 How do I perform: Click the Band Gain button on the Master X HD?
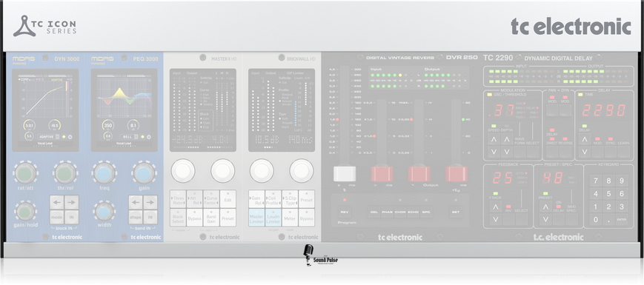(211, 218)
